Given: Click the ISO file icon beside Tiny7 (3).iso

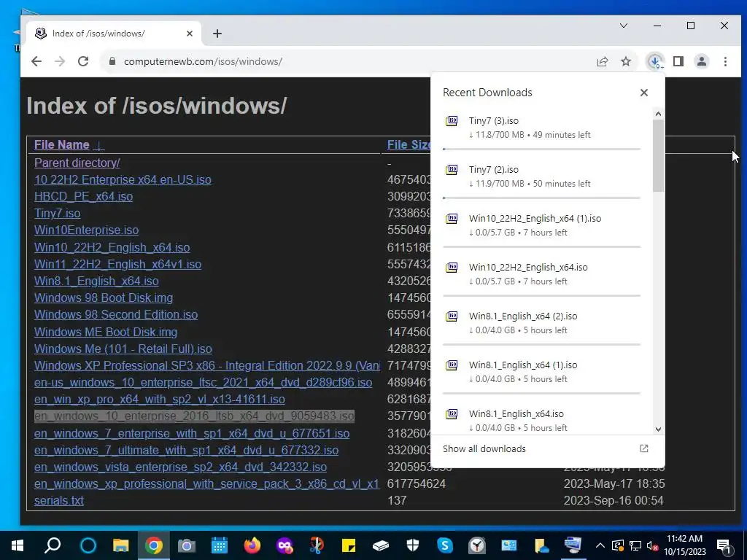Looking at the screenshot, I should coord(452,121).
